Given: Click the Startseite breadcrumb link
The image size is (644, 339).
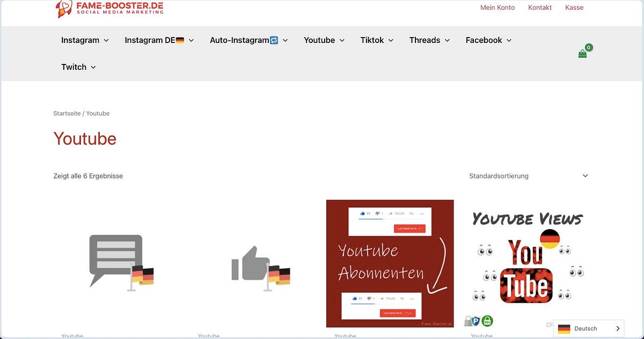Looking at the screenshot, I should pos(67,113).
